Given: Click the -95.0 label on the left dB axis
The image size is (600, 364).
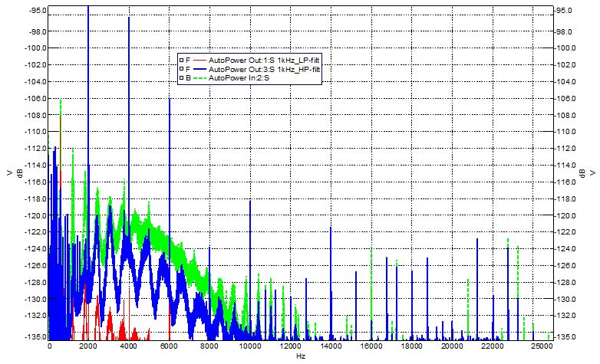Looking at the screenshot, I should pyautogui.click(x=38, y=10).
